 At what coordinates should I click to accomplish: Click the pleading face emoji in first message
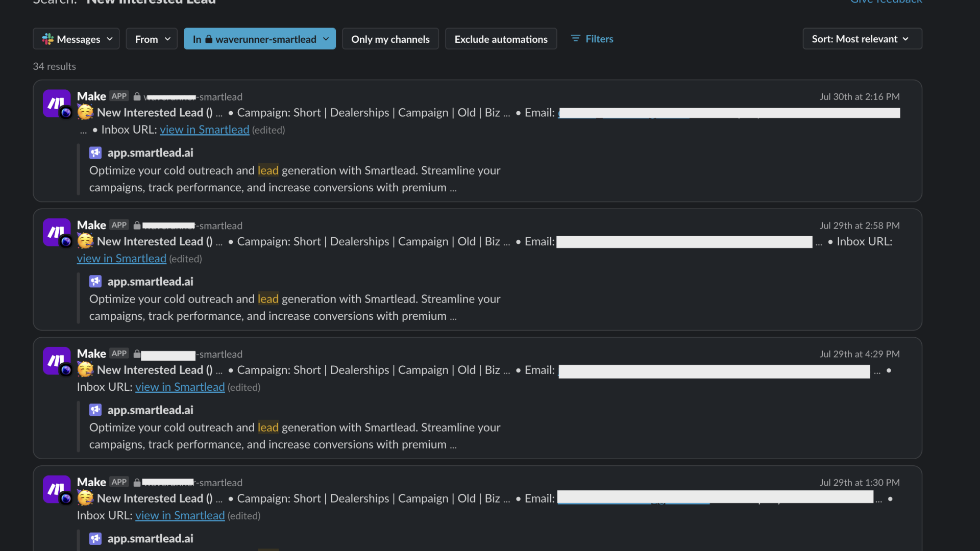(x=85, y=112)
